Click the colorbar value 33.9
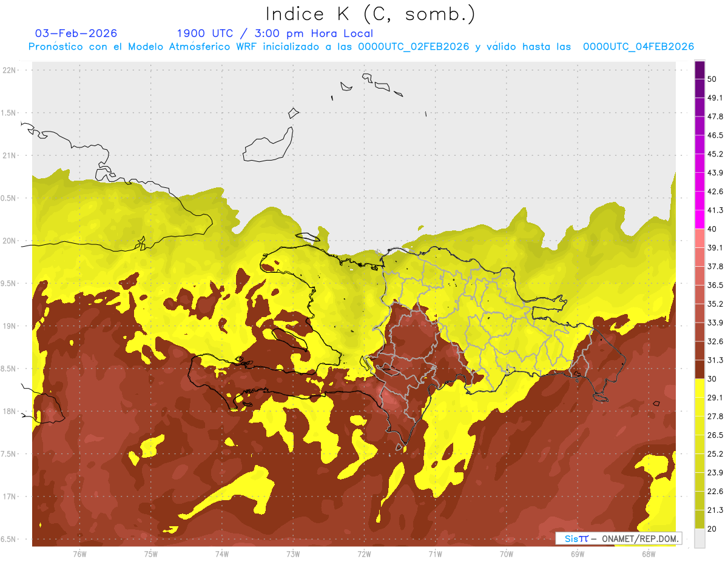The height and width of the screenshot is (562, 728). click(715, 323)
